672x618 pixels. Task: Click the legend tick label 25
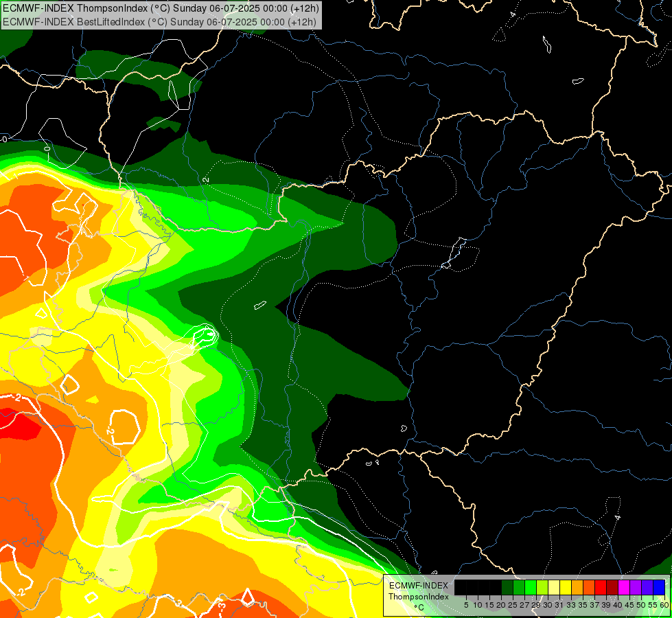[x=513, y=605]
